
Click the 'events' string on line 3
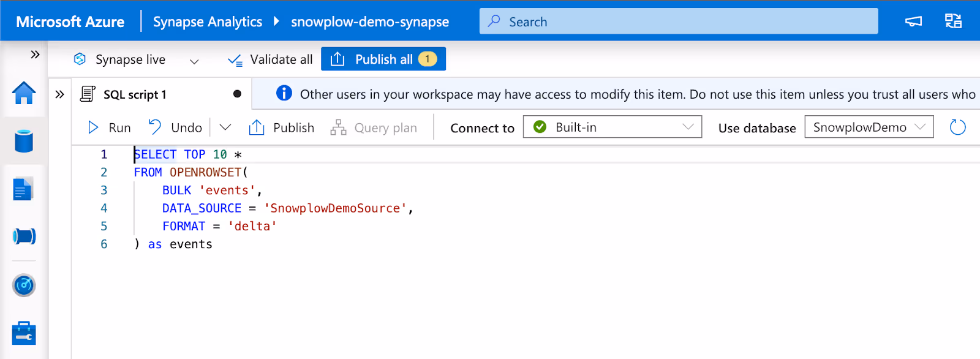click(x=227, y=190)
